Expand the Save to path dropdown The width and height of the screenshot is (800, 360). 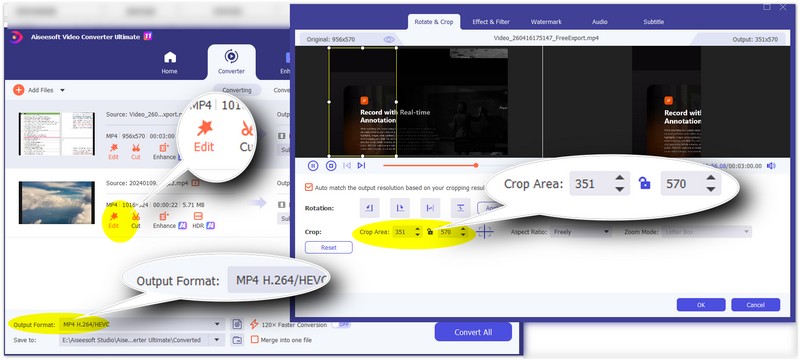click(217, 340)
